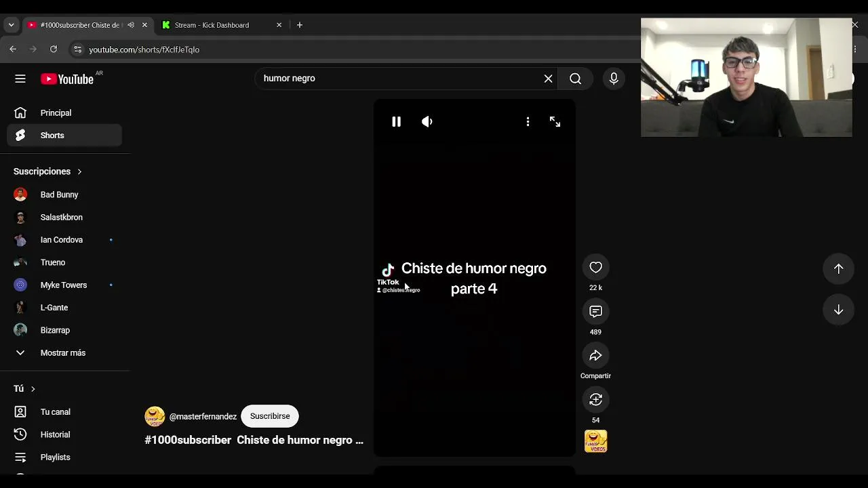The height and width of the screenshot is (488, 868).
Task: Go to the next Short
Action: coord(838,310)
